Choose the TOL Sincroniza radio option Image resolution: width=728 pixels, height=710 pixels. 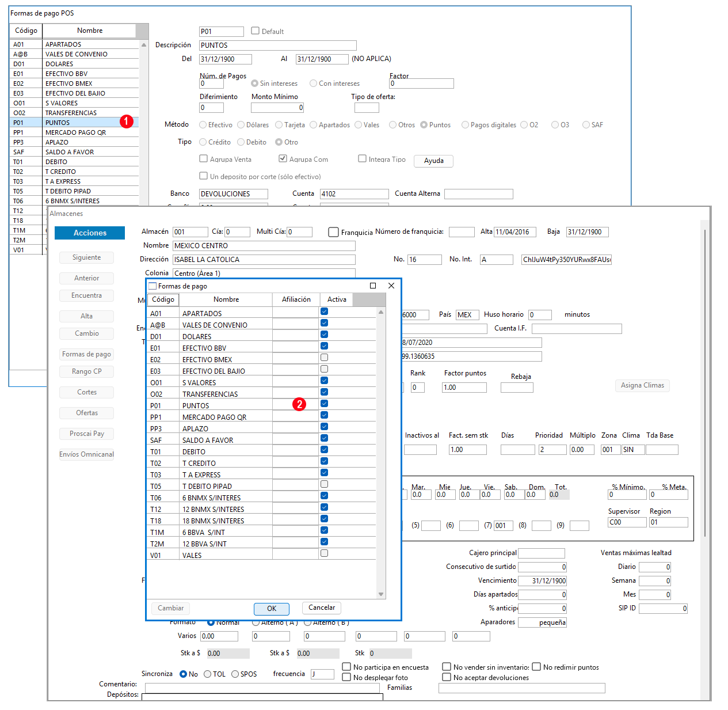point(208,674)
